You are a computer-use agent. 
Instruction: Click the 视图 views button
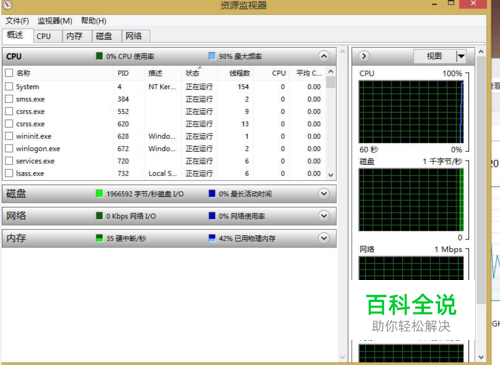point(435,56)
